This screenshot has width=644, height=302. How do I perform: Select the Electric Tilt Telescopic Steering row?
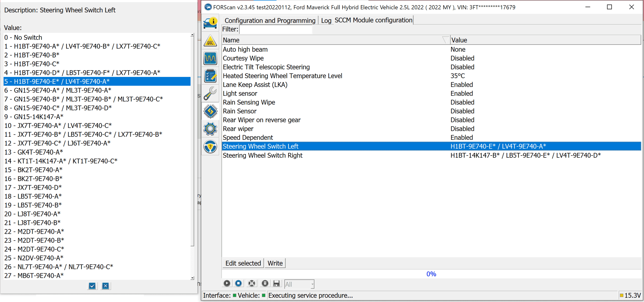click(x=431, y=67)
